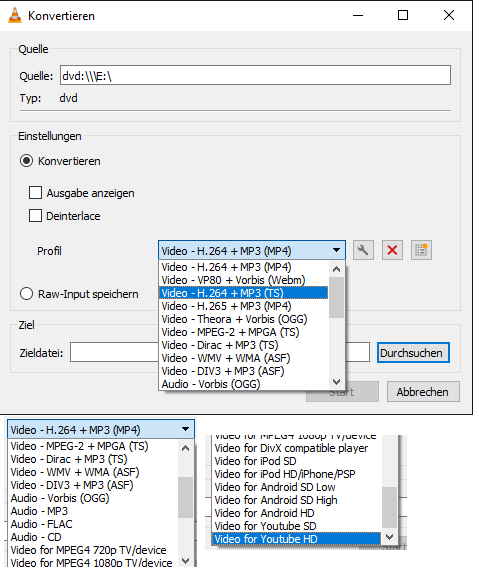Viewport: 479px width, 579px height.
Task: Select Video - WMV + WMA (ASF) in lower left list
Action: click(93, 472)
